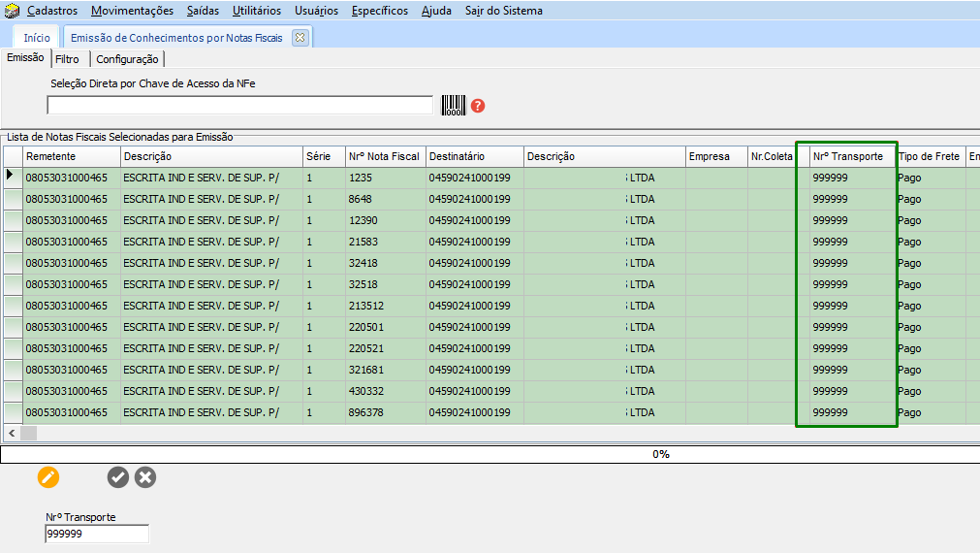
Task: Switch to the Início tab
Action: pos(37,38)
